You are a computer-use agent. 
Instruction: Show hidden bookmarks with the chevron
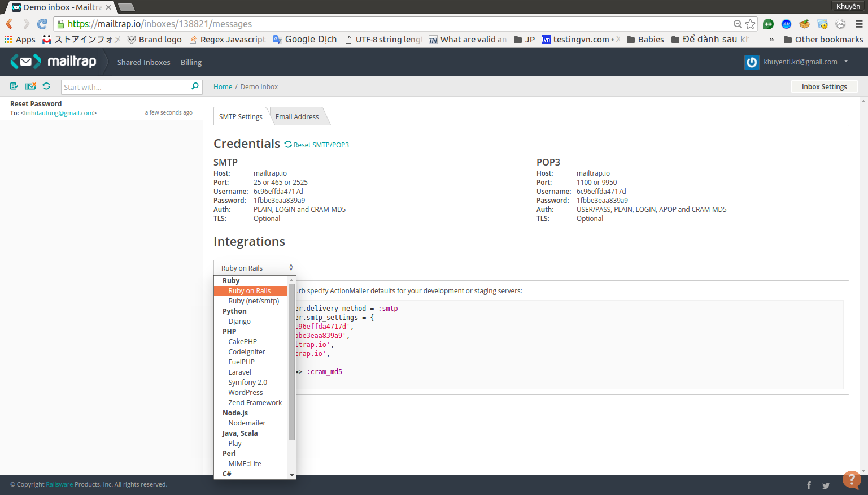pyautogui.click(x=771, y=40)
